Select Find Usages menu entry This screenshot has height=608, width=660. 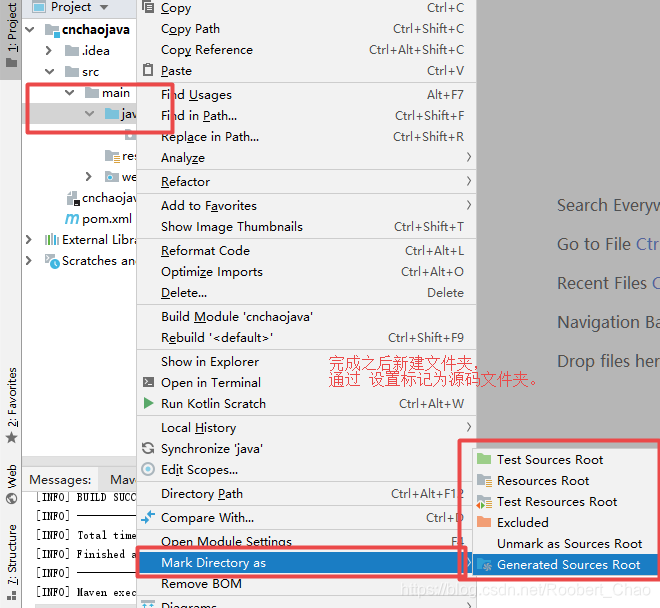tap(306, 95)
